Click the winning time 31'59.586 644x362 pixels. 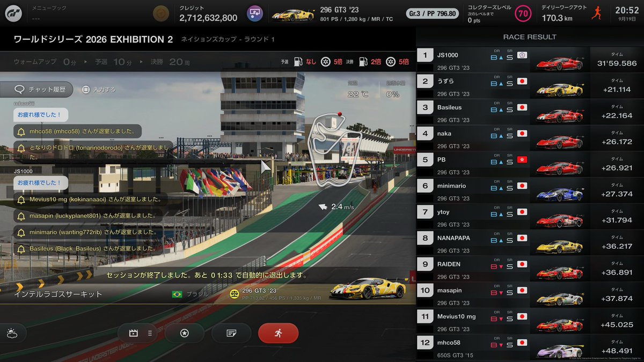coord(617,63)
